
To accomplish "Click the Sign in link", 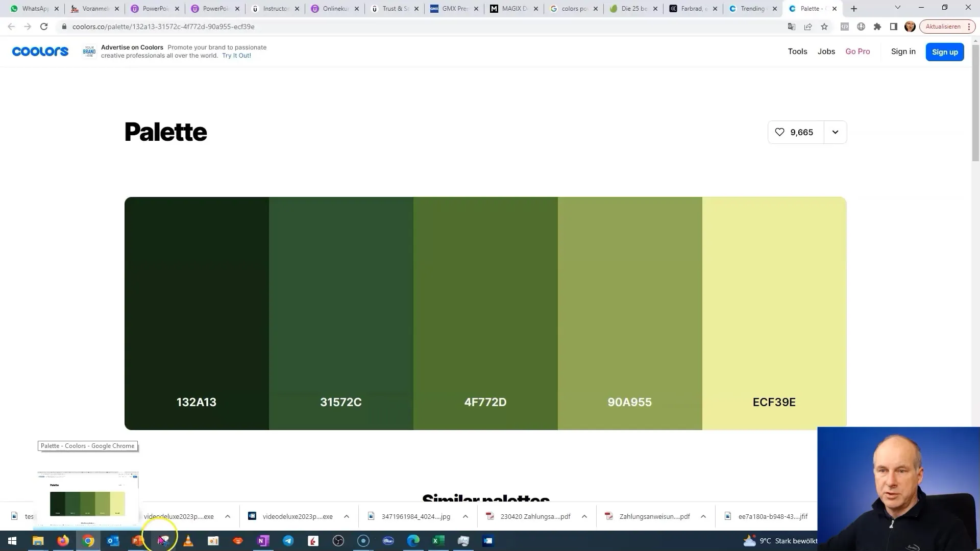I will (903, 52).
